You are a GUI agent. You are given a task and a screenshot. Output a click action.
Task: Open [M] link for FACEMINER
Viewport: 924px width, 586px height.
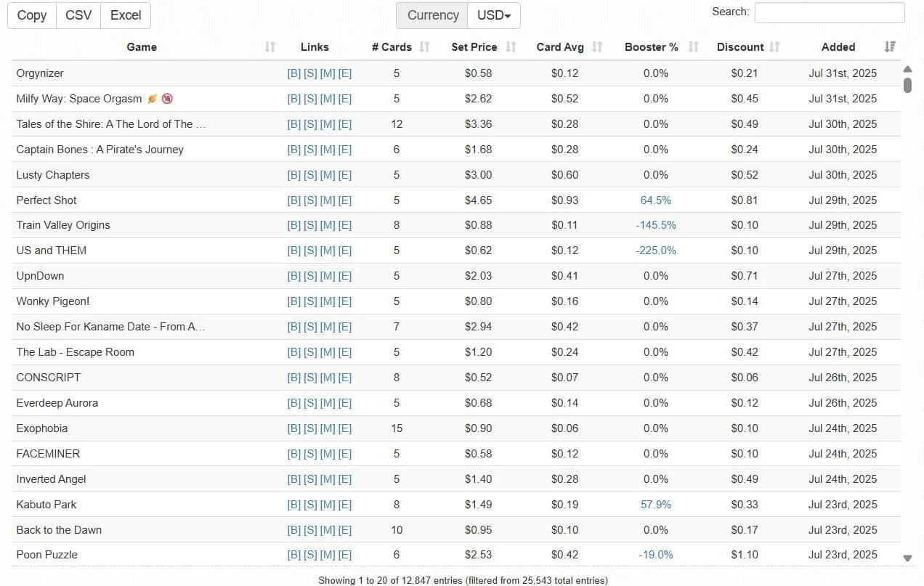tap(328, 454)
